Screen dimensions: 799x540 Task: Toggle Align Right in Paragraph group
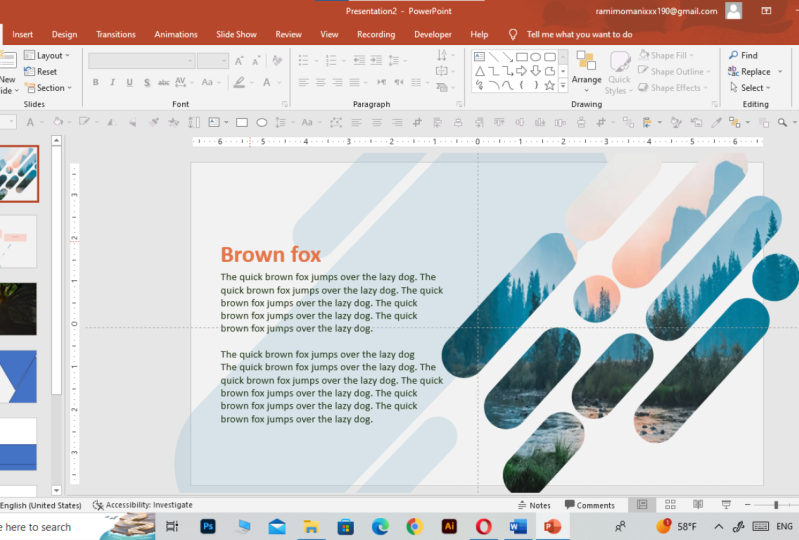337,82
